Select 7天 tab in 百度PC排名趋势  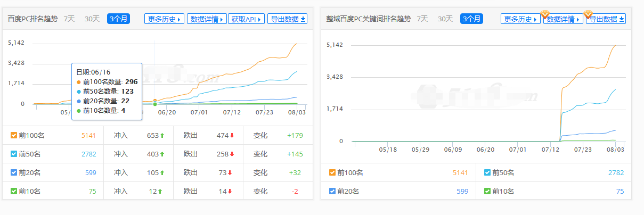coord(69,19)
